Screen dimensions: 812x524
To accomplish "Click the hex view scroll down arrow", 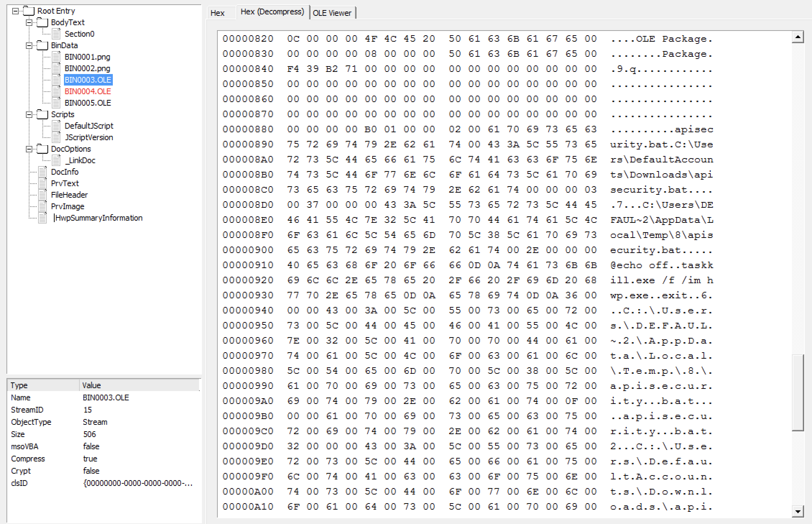I will tap(798, 511).
